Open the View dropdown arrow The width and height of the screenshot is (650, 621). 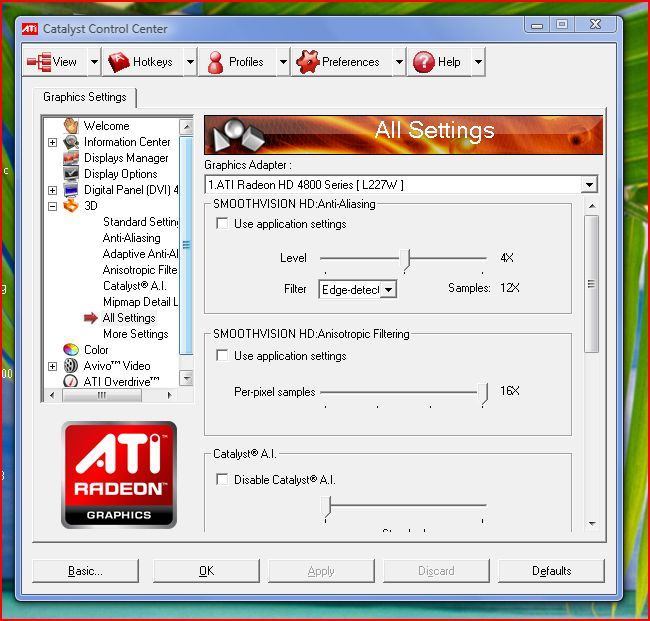[x=95, y=62]
